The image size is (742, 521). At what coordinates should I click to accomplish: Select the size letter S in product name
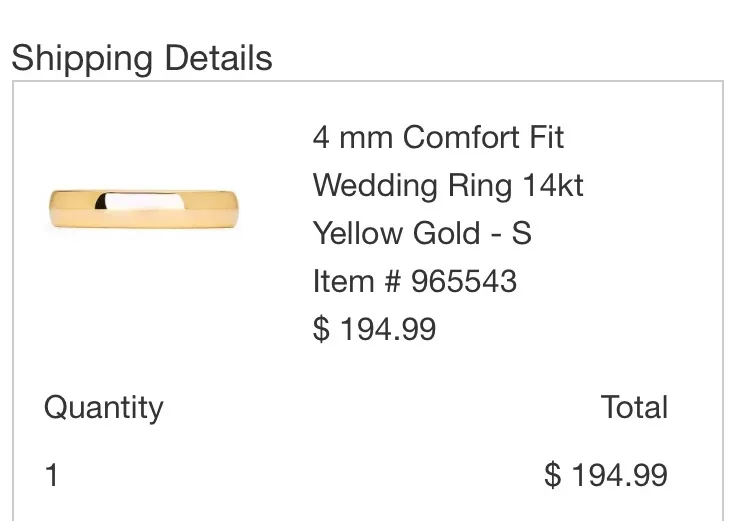(521, 233)
